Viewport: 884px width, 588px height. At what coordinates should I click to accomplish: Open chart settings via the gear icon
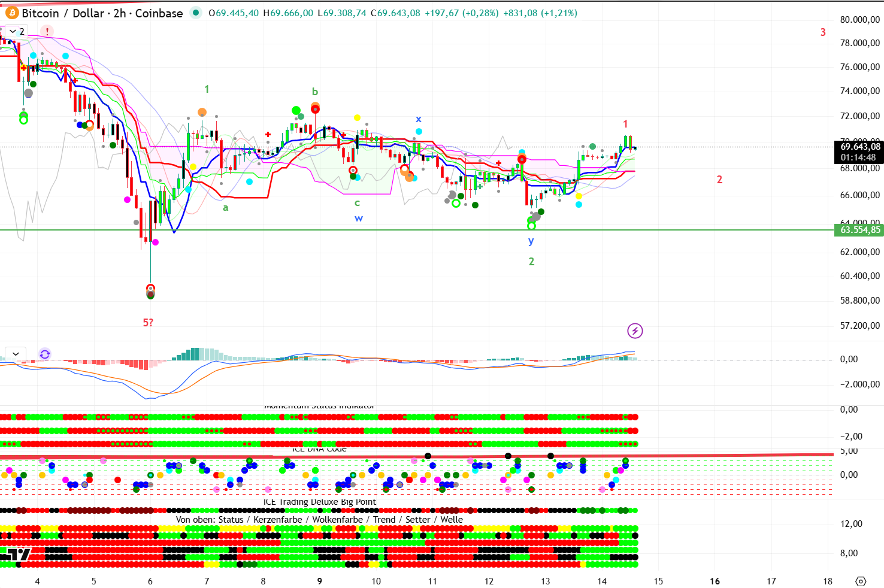(861, 581)
